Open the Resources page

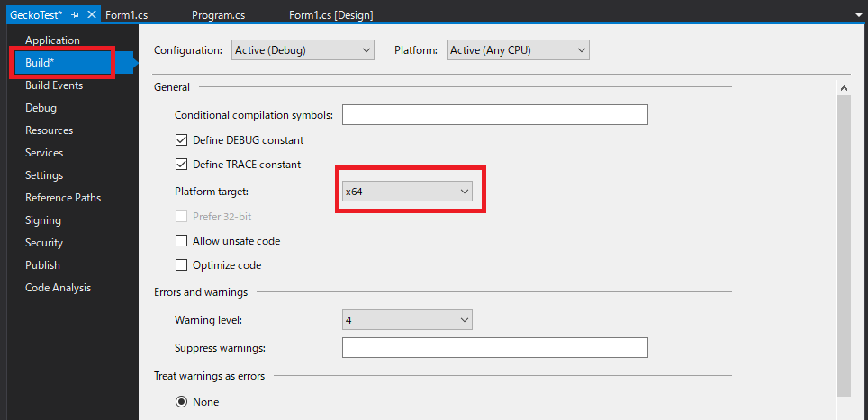(x=49, y=130)
